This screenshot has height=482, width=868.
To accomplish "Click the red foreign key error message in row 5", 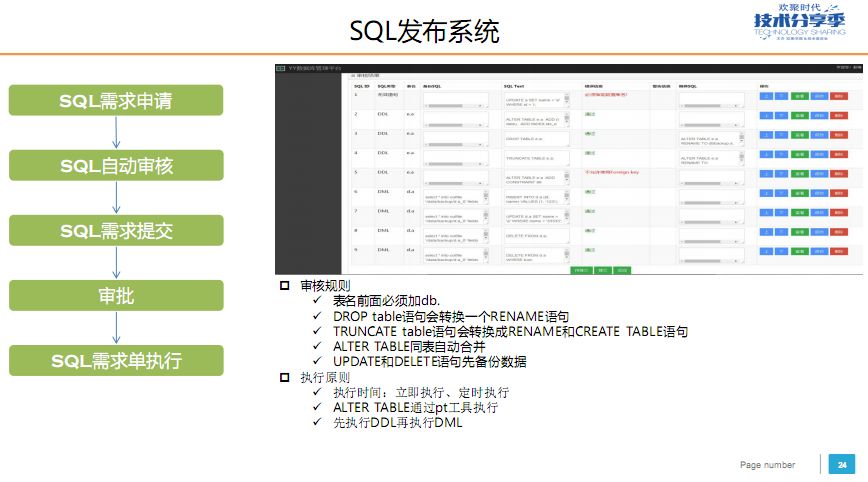I will click(612, 173).
